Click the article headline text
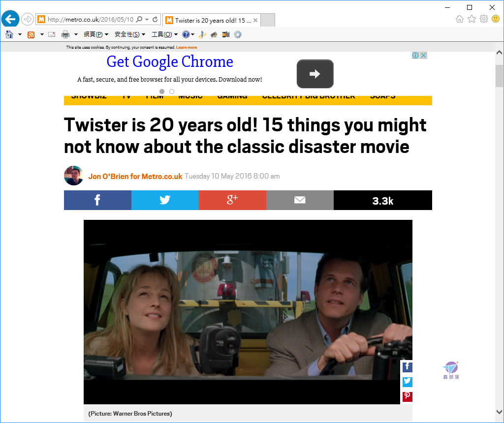Viewport: 504px width, 423px height. point(245,136)
